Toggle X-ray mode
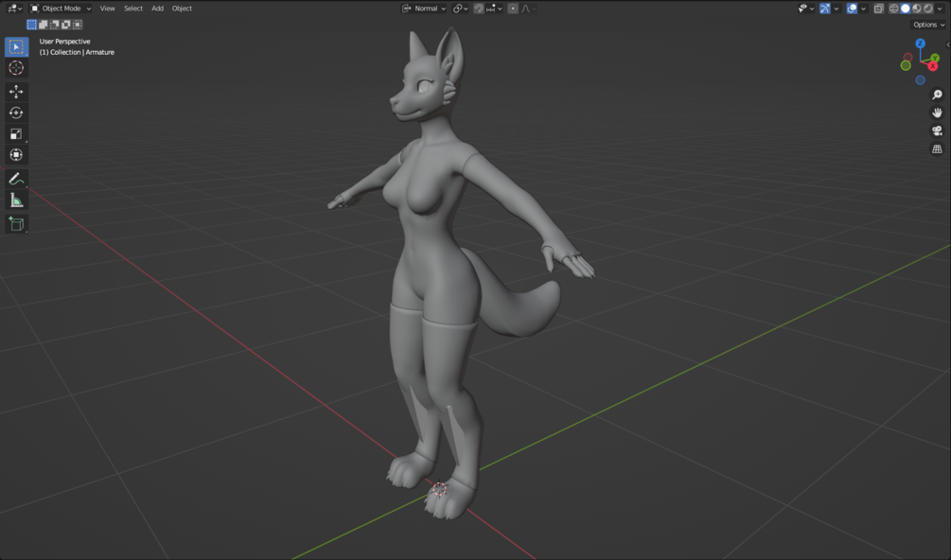Screen dimensions: 951x560 tap(879, 9)
